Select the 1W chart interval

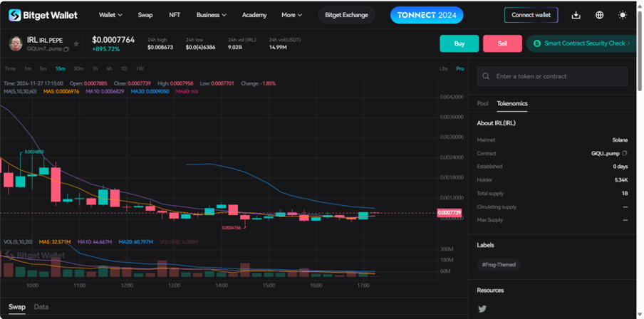click(140, 68)
